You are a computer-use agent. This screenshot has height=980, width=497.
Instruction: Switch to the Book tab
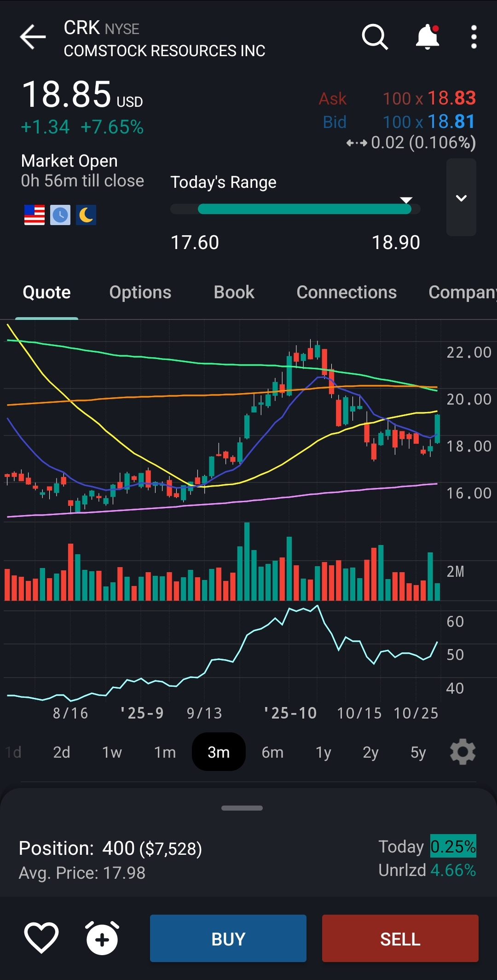coord(234,292)
